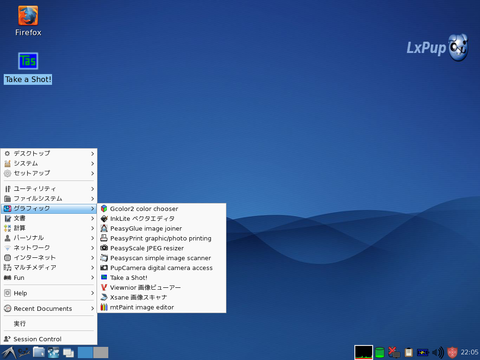This screenshot has width=480, height=360.
Task: Click the speaker volume tray icon
Action: click(438, 352)
